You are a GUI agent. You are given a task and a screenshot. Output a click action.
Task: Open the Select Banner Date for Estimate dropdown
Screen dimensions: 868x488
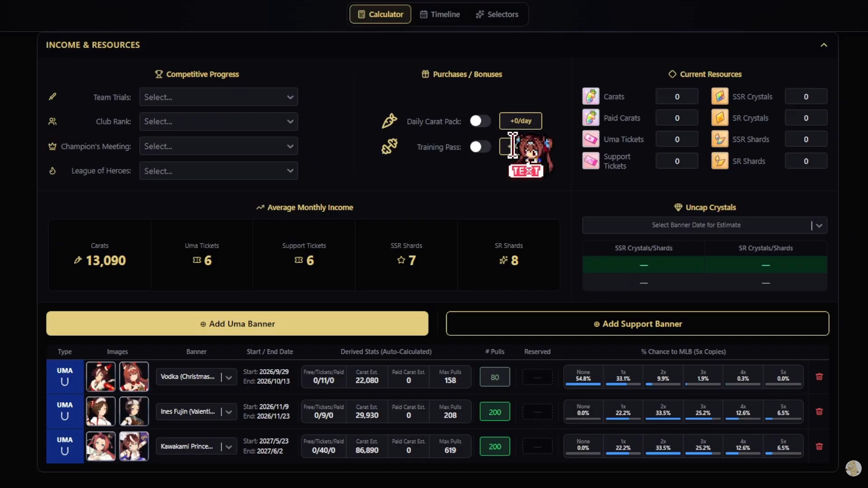pos(705,225)
